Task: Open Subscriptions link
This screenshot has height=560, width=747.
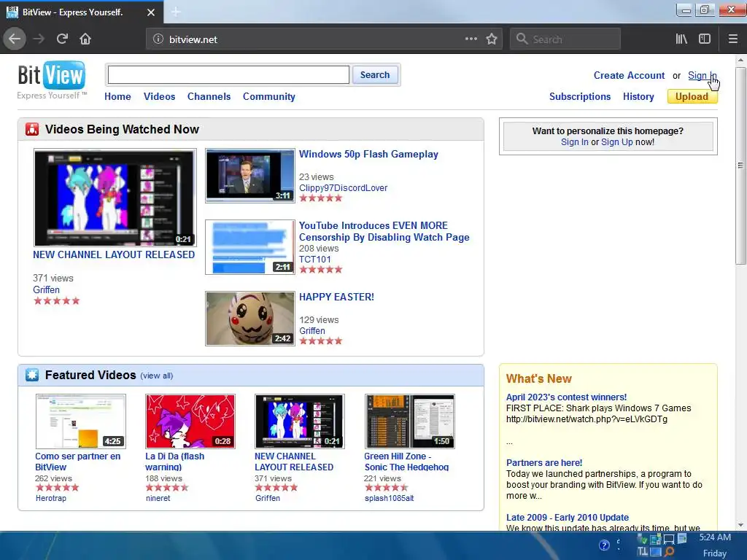Action: coord(580,96)
